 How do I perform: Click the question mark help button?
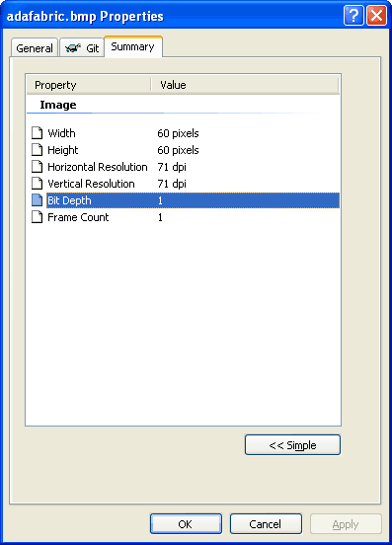coord(353,15)
